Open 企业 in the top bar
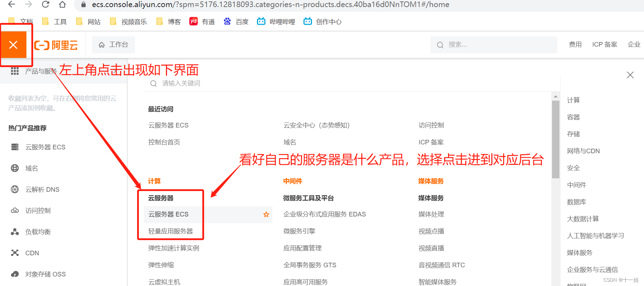 [x=634, y=44]
